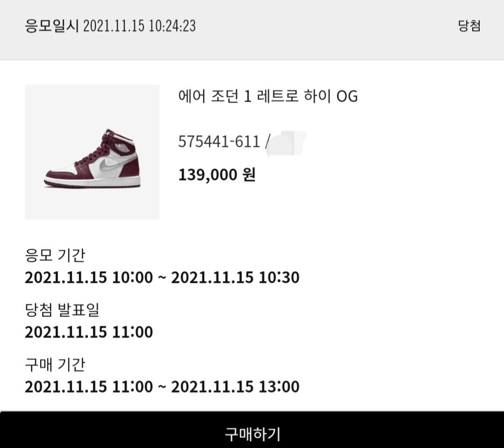Open the Air Jordan shoe thumbnail image
This screenshot has height=448, width=504.
[x=92, y=152]
